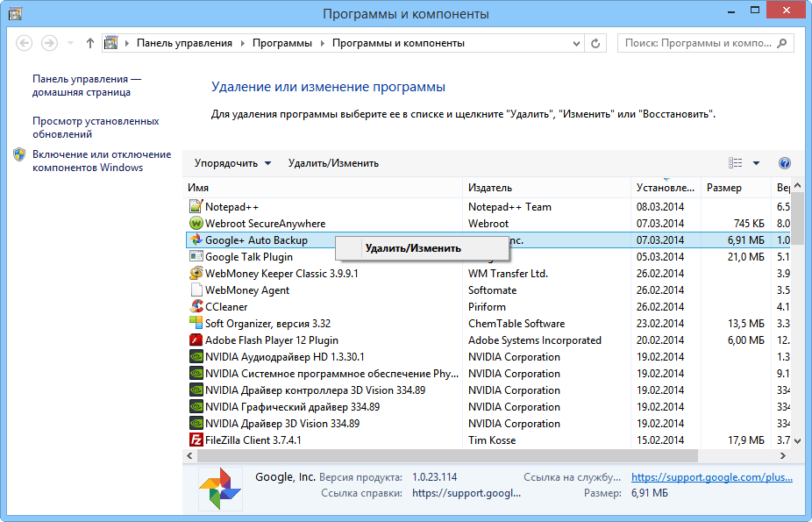Click the WebMoney Keeper Classic key icon
Viewport: 812px width, 522px height.
[196, 273]
